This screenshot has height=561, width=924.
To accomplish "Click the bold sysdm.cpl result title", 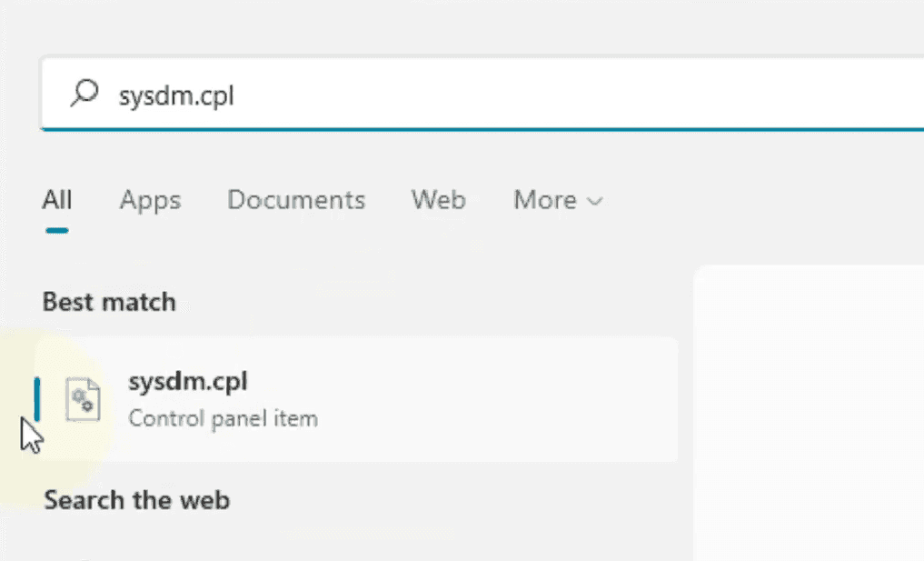I will coord(188,382).
